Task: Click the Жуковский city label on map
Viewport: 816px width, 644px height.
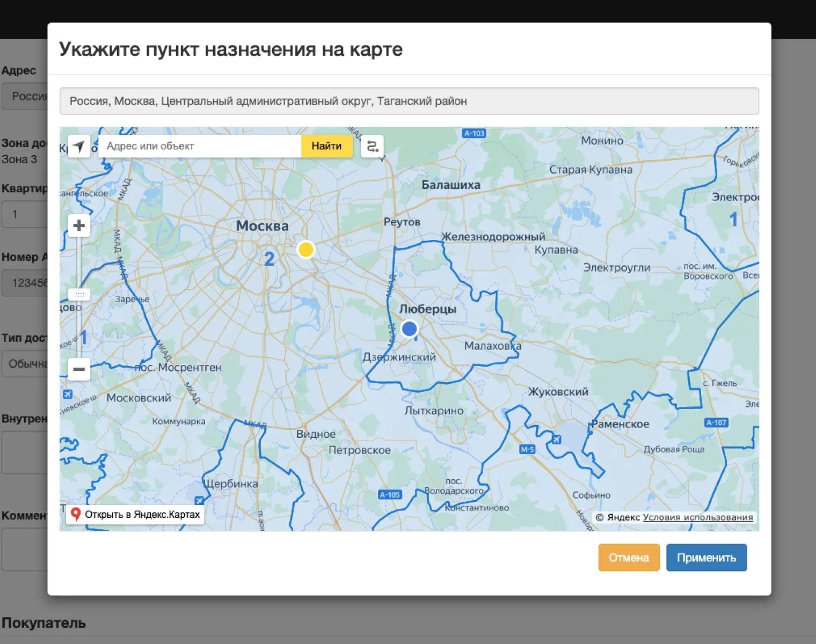Action: (x=558, y=392)
